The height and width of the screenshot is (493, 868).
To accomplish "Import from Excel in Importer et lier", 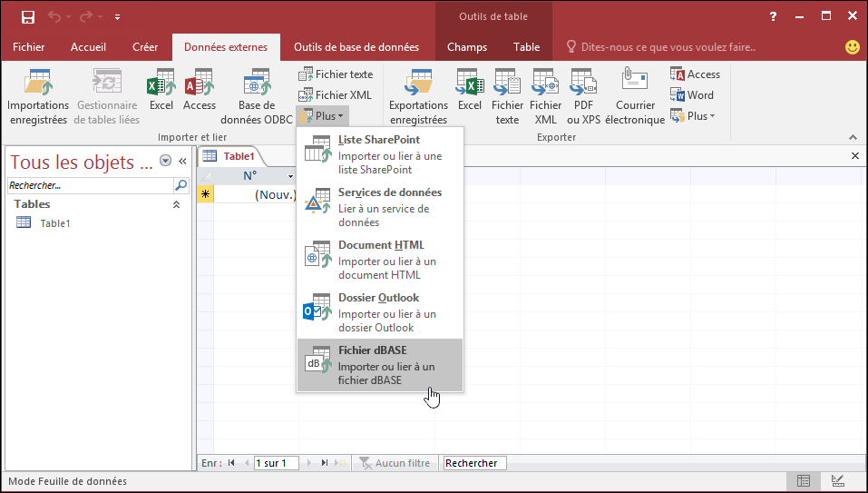I will pos(161,90).
